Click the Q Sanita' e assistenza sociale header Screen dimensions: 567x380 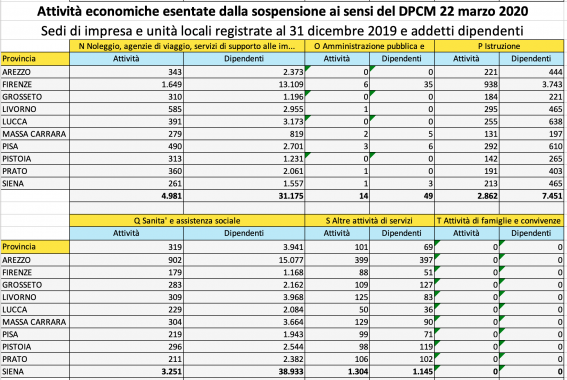tap(187, 221)
